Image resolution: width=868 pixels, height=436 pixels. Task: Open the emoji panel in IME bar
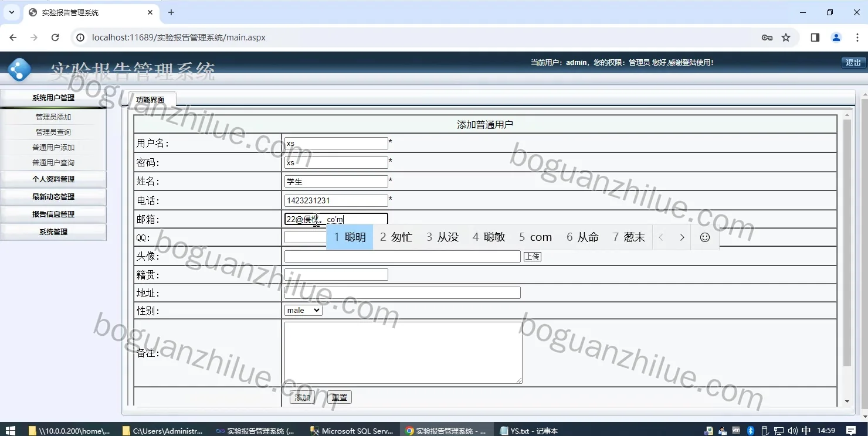705,237
